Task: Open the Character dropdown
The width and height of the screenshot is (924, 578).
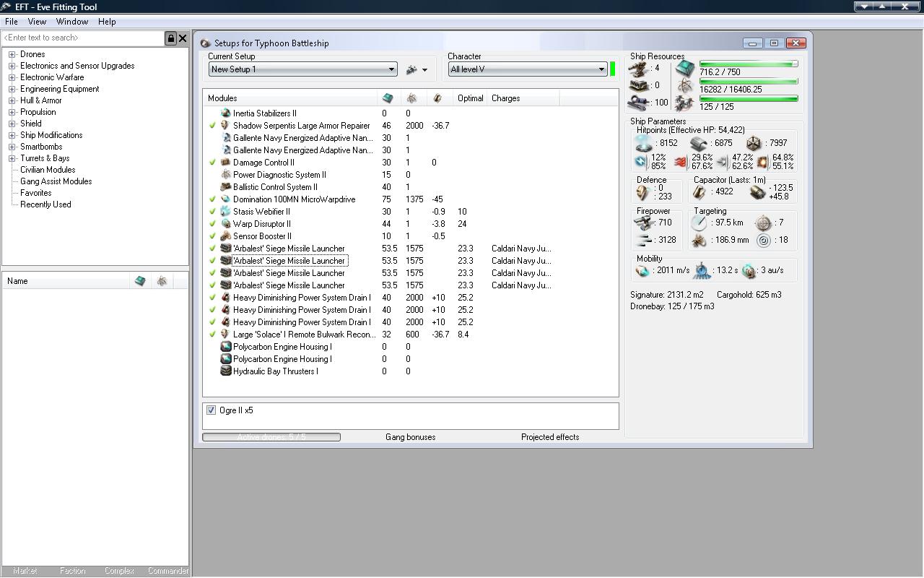Action: [528, 69]
